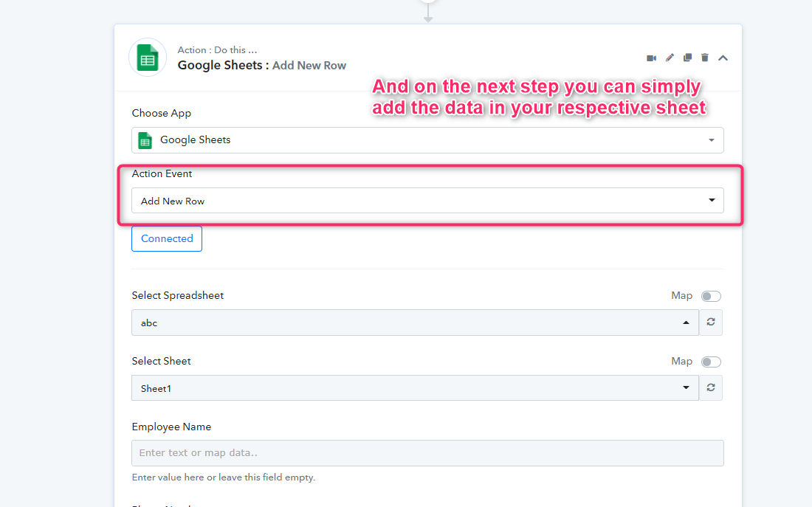Viewport: 812px width, 507px height.
Task: Collapse the Google Sheets action with chevron
Action: (x=723, y=58)
